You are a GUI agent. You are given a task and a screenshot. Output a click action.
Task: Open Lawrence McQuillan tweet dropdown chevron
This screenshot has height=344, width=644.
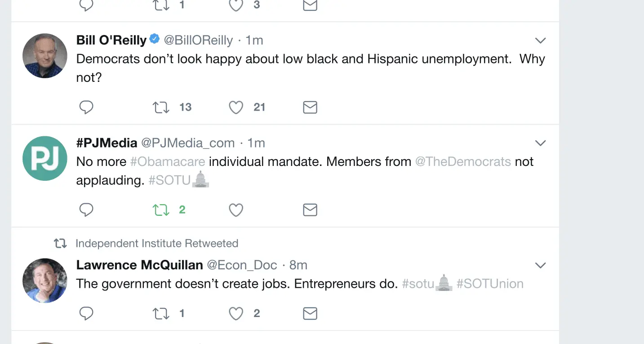(540, 265)
